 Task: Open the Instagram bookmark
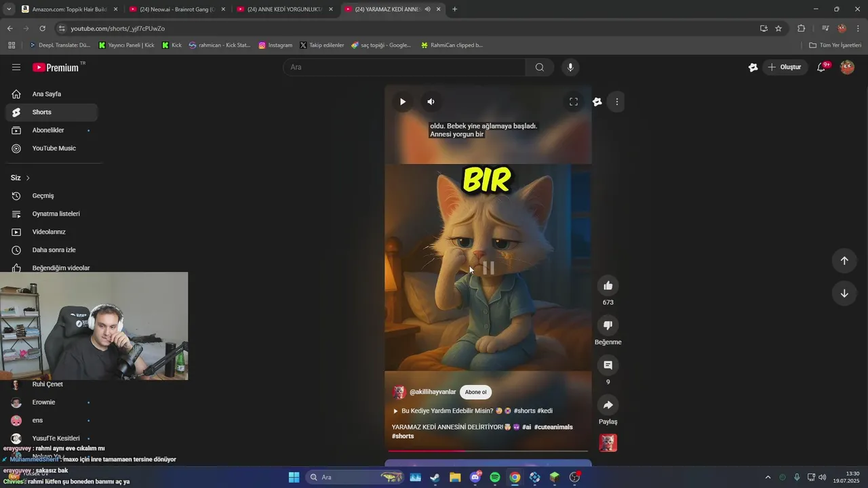pos(275,45)
